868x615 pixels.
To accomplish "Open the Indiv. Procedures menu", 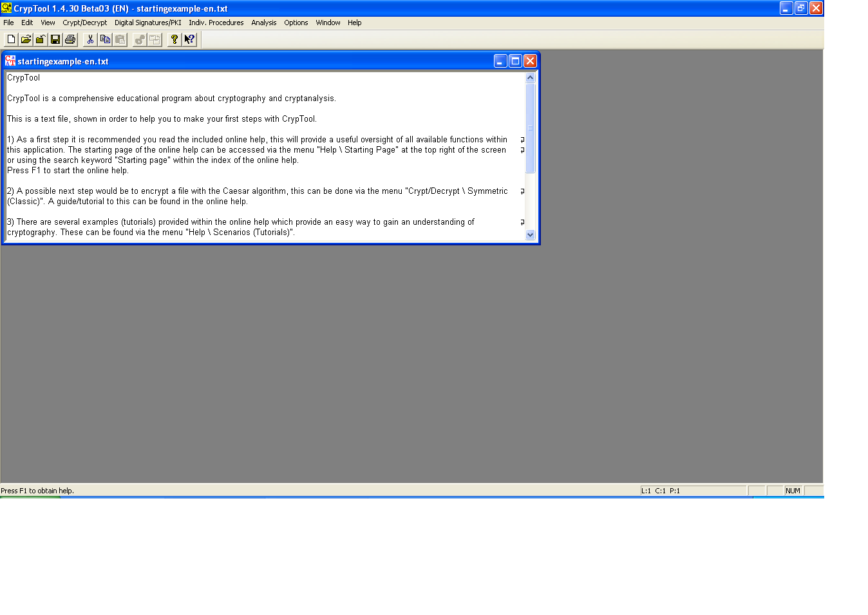I will 216,23.
